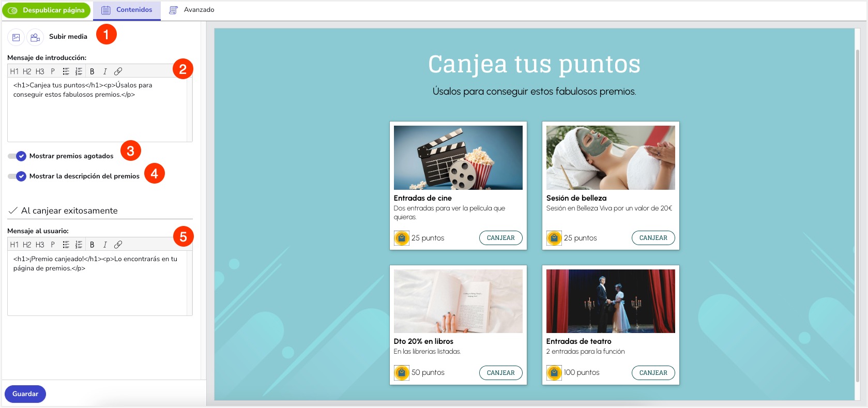Image resolution: width=868 pixels, height=408 pixels.
Task: Click CANJEAR on Entradas de cine card
Action: click(x=500, y=238)
